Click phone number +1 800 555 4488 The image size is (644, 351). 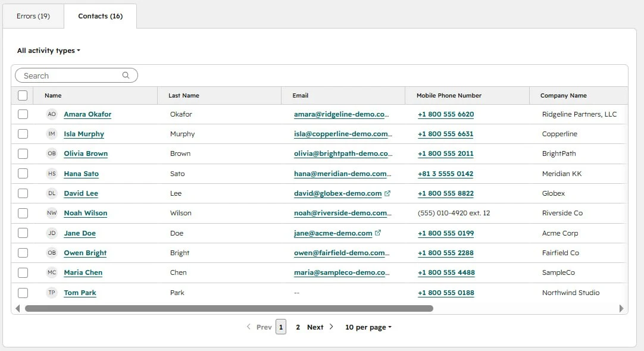click(446, 272)
